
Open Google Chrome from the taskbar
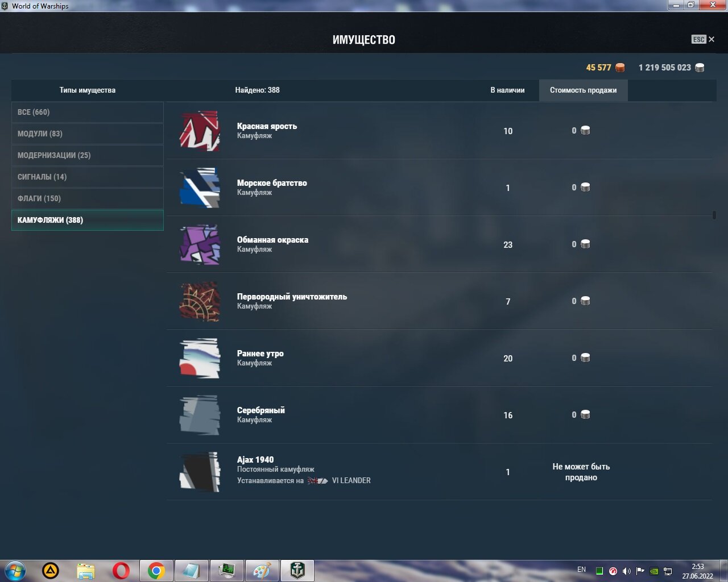pos(156,571)
